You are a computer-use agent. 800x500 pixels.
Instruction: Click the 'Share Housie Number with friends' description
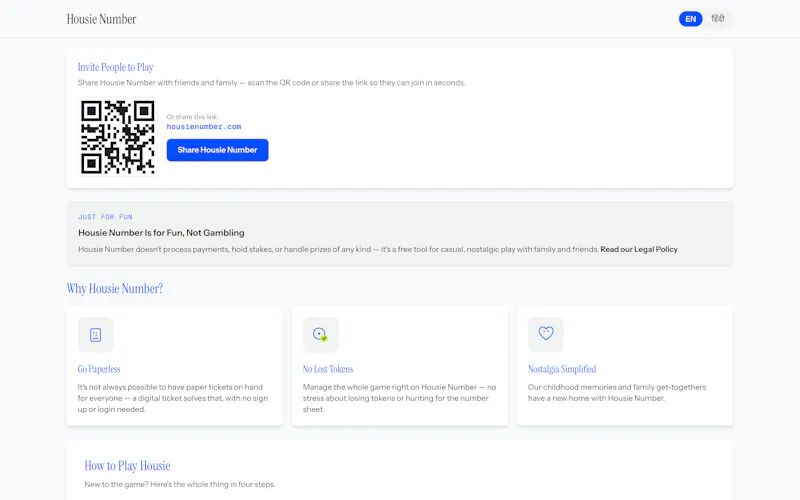tap(271, 83)
